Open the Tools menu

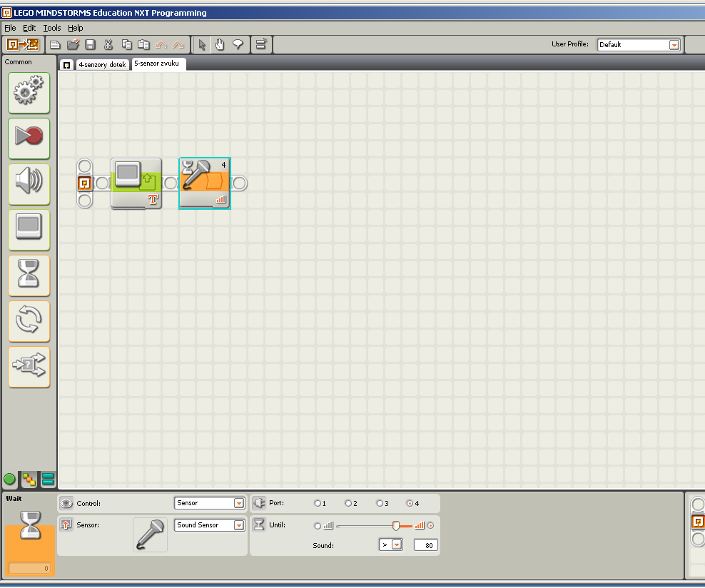click(x=52, y=28)
